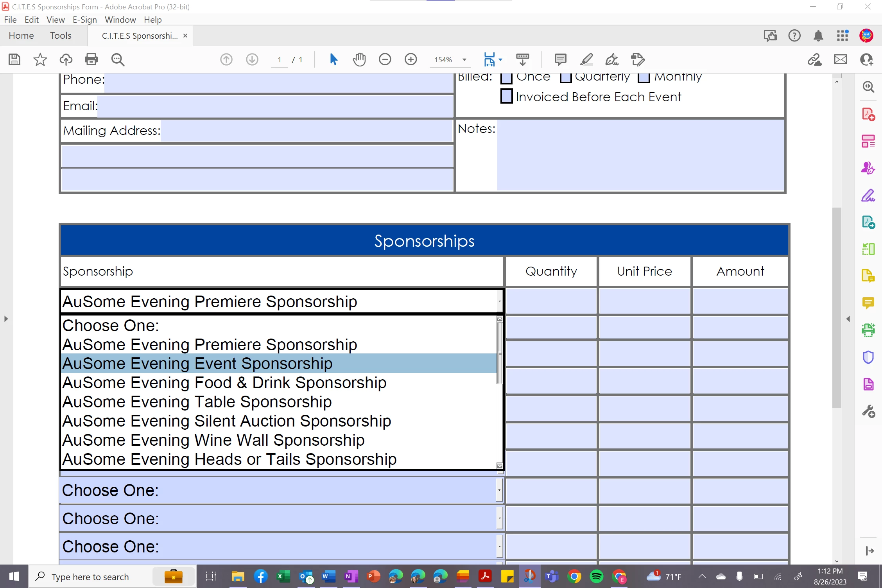Click into the Notes text field

pos(640,155)
